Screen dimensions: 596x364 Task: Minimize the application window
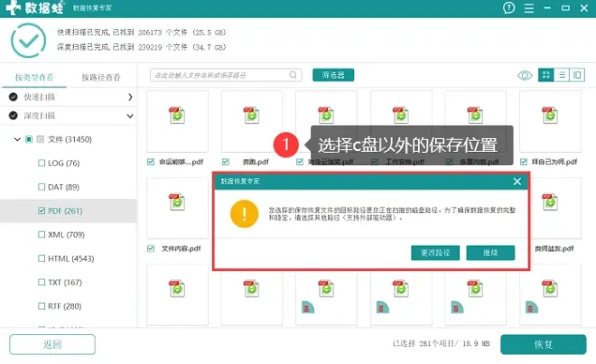click(x=547, y=8)
